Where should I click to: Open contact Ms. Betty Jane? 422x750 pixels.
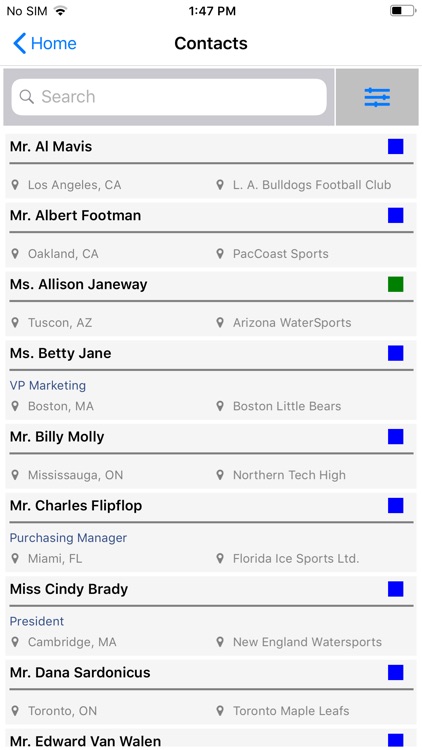click(211, 380)
